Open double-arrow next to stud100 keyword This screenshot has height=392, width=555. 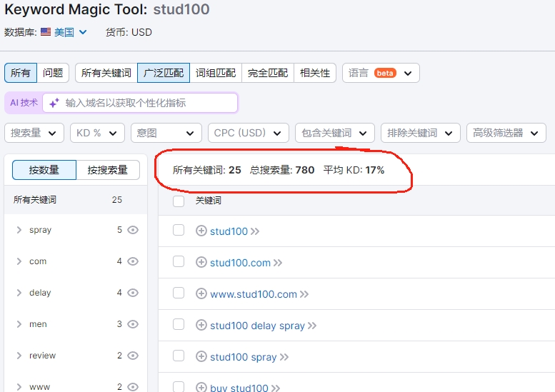click(255, 231)
